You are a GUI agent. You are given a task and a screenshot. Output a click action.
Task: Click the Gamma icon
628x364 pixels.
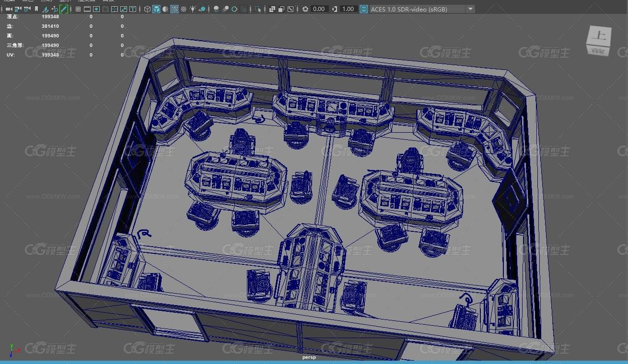(334, 9)
